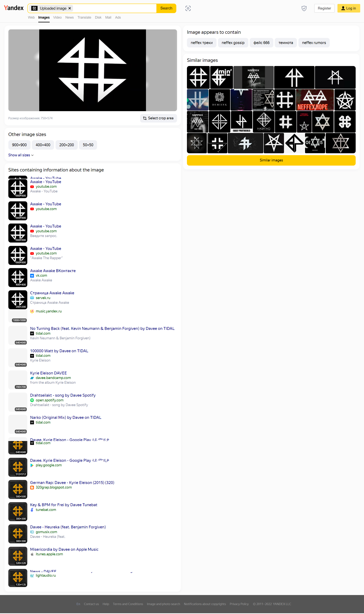Open Key & BPM for Frei result
The image size is (364, 614).
click(x=64, y=505)
